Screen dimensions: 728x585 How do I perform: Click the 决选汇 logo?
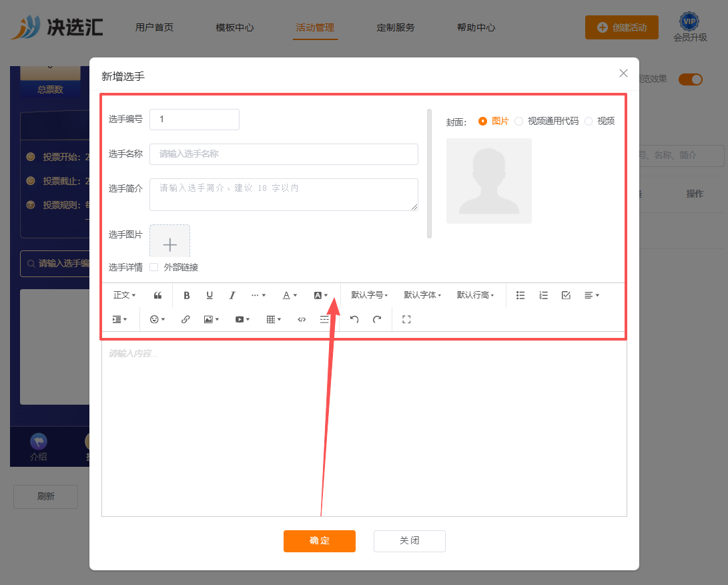coord(57,27)
